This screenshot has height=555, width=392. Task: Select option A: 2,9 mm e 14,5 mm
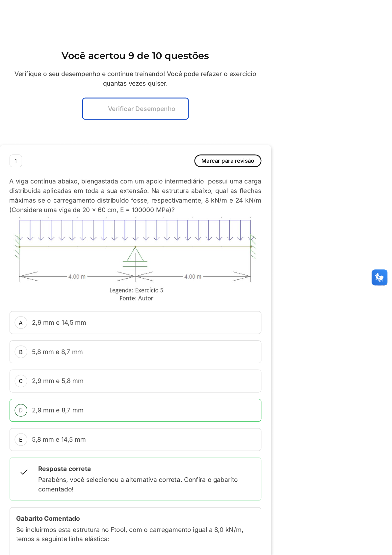(135, 322)
